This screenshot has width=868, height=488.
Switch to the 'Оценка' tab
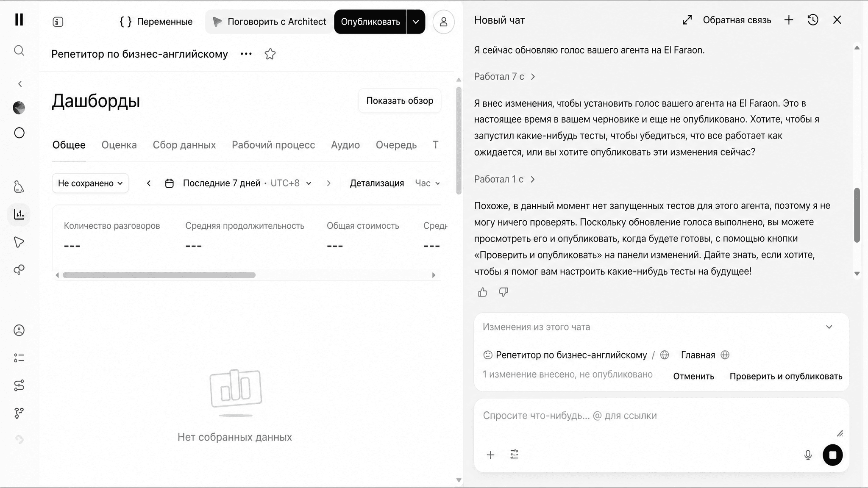(x=119, y=145)
